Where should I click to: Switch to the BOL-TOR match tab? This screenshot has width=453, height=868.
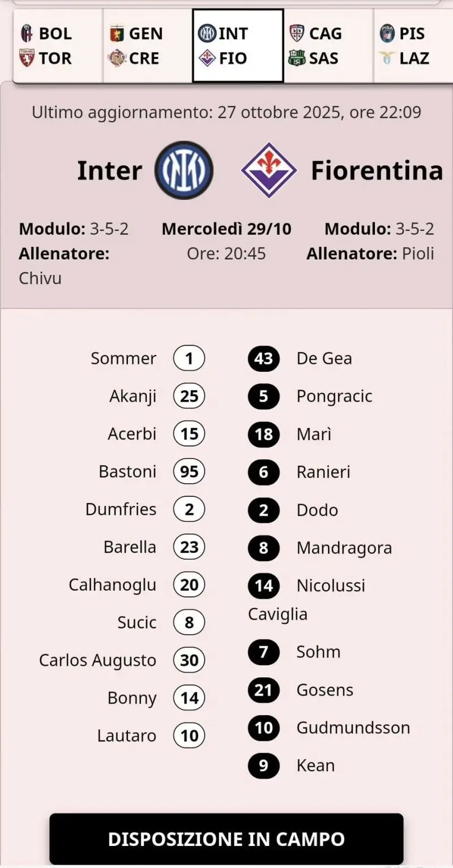[x=58, y=46]
